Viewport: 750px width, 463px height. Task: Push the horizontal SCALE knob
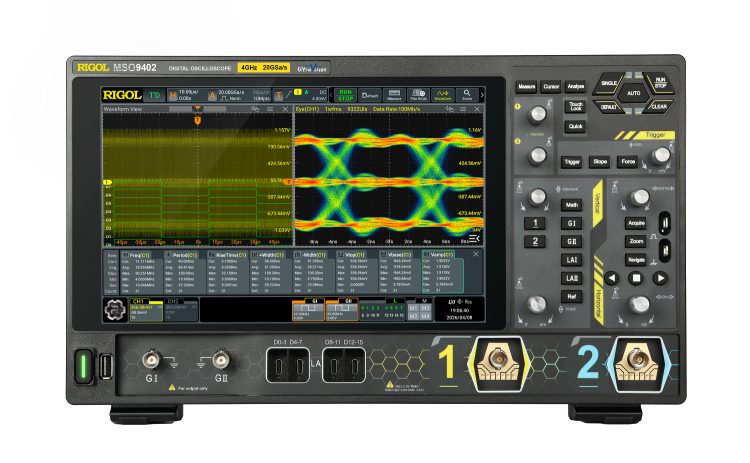coord(640,304)
